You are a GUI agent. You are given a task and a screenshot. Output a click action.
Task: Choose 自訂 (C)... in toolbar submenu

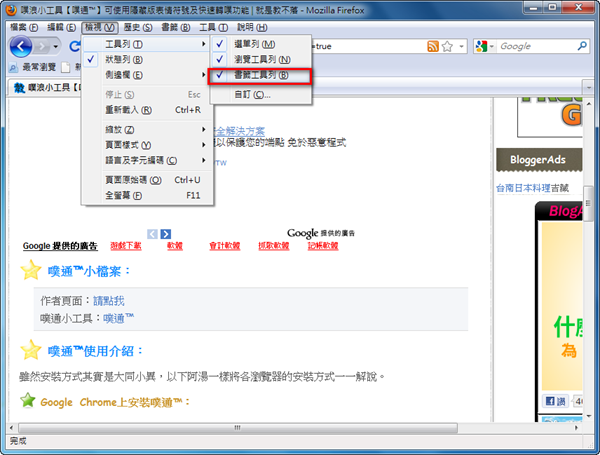tap(260, 95)
